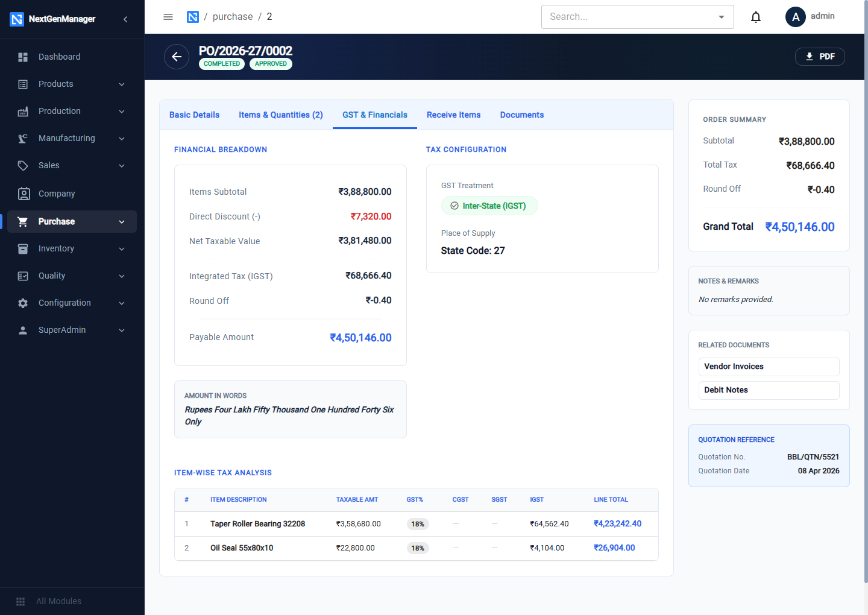The width and height of the screenshot is (868, 615).
Task: Collapse the sidebar with the chevron
Action: [125, 19]
